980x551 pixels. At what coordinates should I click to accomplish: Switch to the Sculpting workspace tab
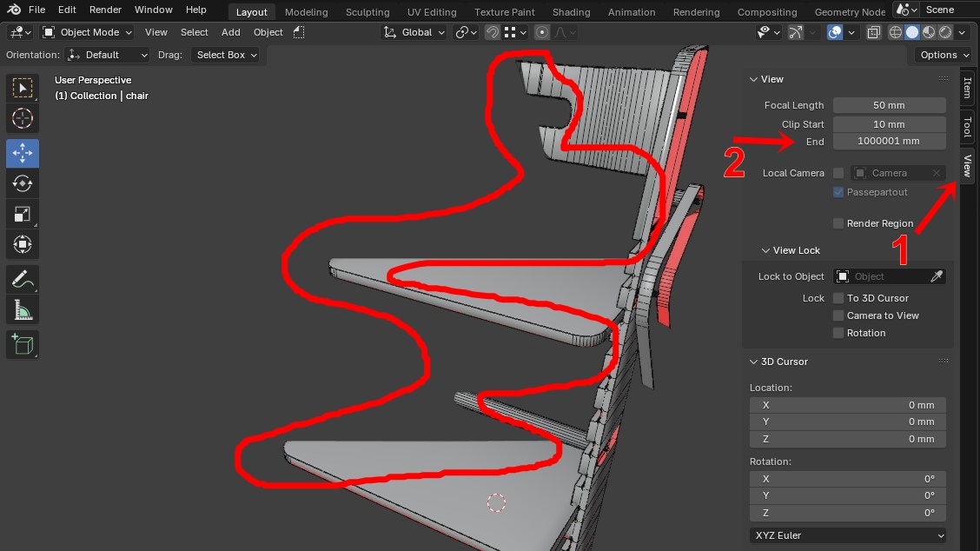(x=367, y=12)
